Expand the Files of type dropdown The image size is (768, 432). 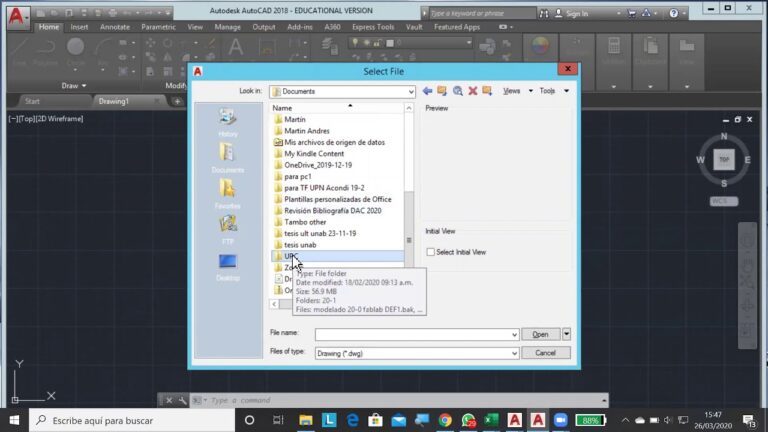coord(514,353)
